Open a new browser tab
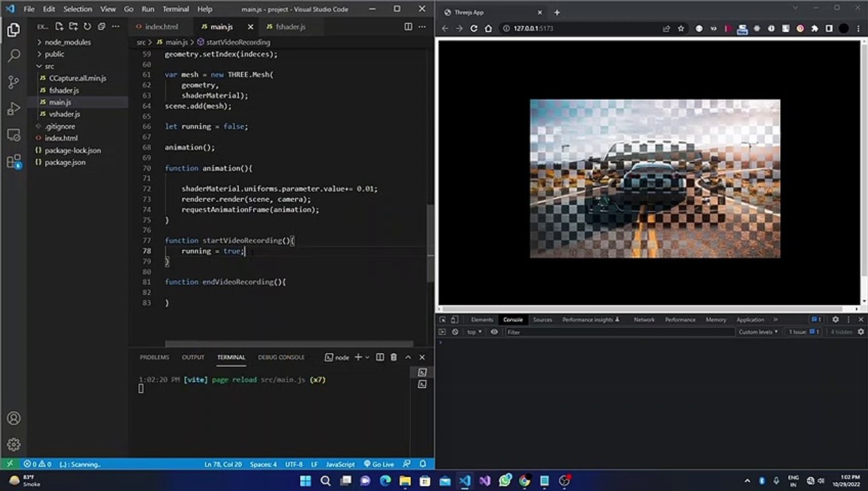Image resolution: width=868 pixels, height=491 pixels. [x=557, y=12]
